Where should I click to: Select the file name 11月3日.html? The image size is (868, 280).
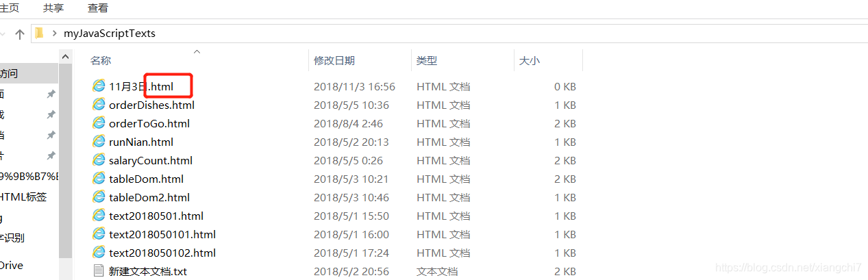[x=141, y=86]
